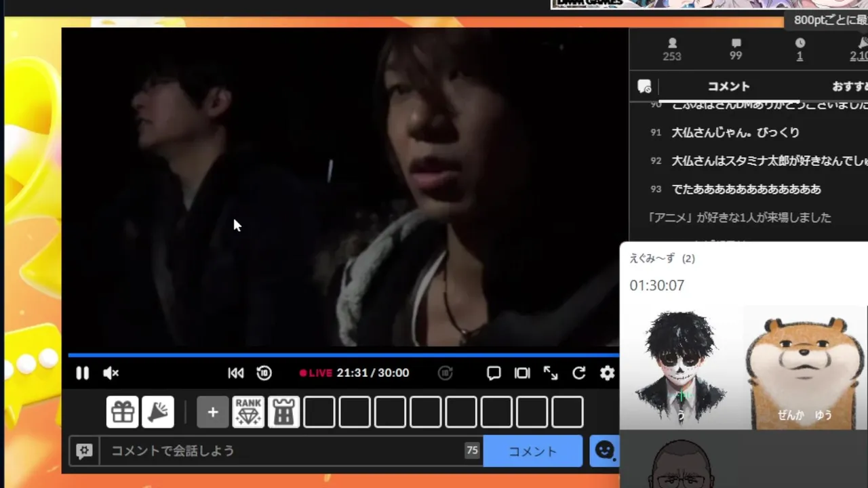Open the RANK diamond ranking icon
Image resolution: width=868 pixels, height=488 pixels.
pyautogui.click(x=248, y=412)
